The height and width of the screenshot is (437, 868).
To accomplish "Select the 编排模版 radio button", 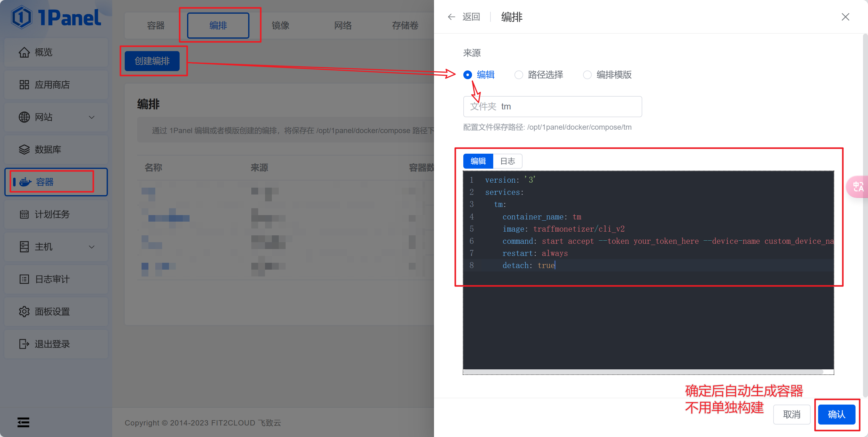I will (587, 75).
